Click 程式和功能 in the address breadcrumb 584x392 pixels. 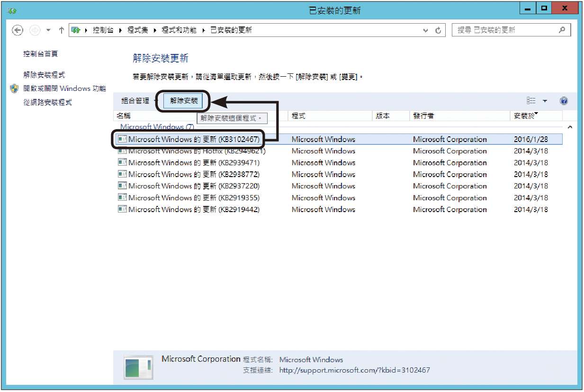[x=179, y=30]
